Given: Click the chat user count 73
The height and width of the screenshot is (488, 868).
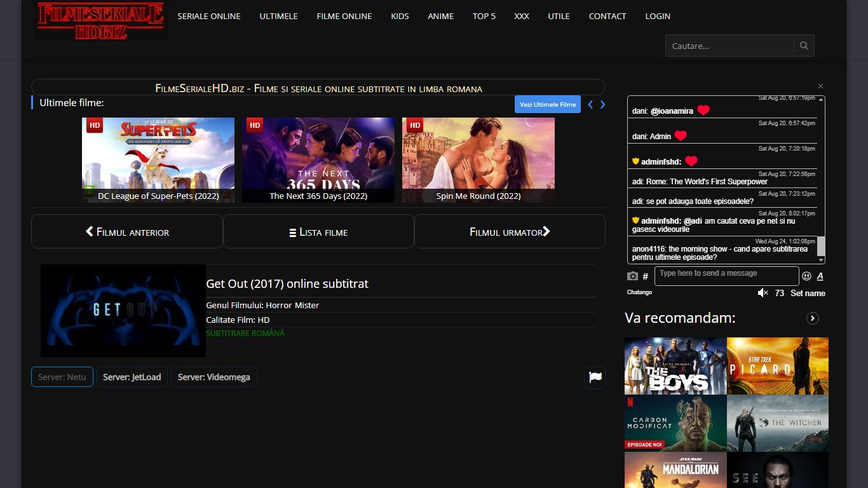Looking at the screenshot, I should click(x=780, y=293).
